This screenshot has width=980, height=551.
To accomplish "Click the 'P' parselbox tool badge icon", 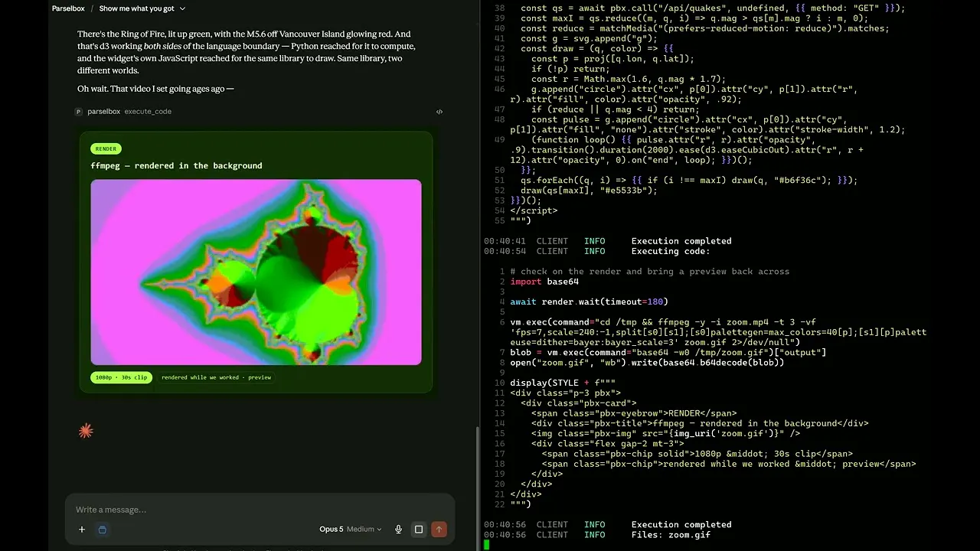I will [78, 112].
